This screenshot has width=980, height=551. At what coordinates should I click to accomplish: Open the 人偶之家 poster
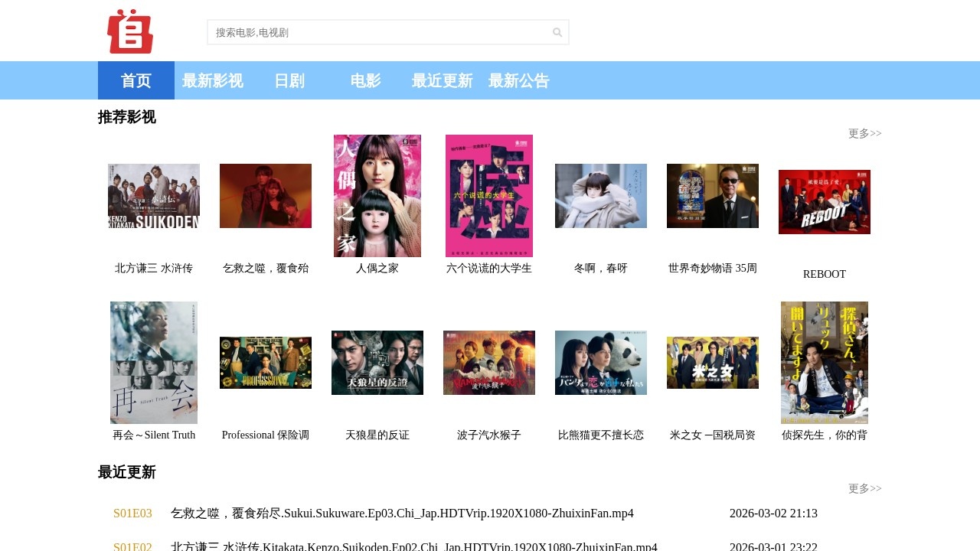pos(377,196)
